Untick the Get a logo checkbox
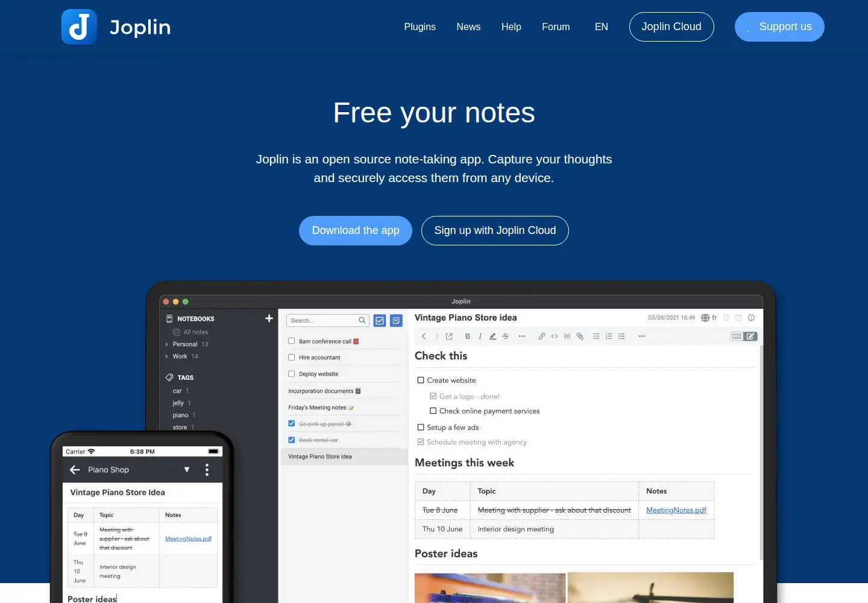This screenshot has height=603, width=868. pos(433,396)
